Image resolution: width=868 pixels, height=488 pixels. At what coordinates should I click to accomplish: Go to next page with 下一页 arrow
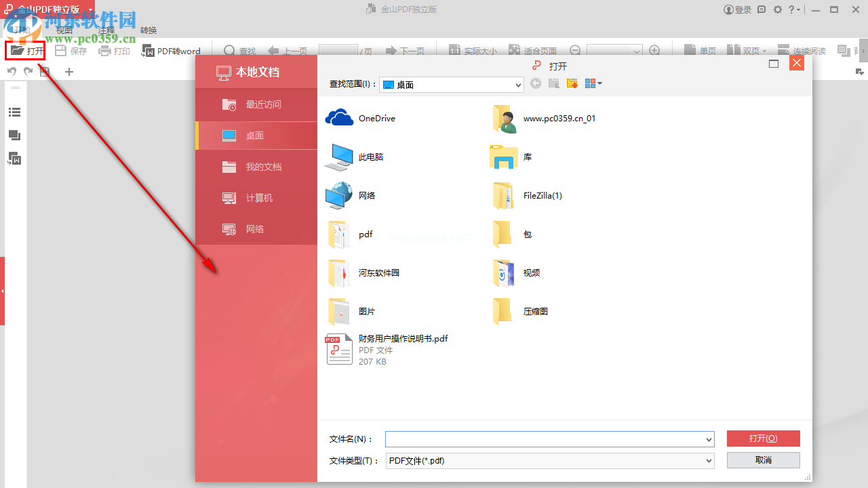coord(391,51)
